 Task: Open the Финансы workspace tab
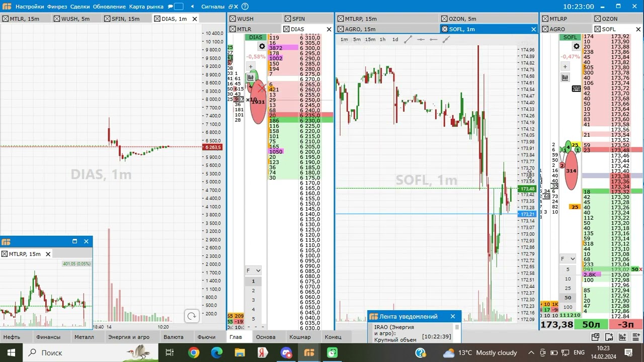pos(48,337)
